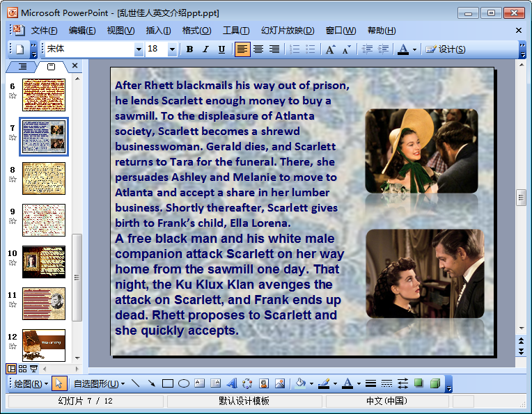Insert picture from file
The width and height of the screenshot is (532, 414).
point(280,383)
